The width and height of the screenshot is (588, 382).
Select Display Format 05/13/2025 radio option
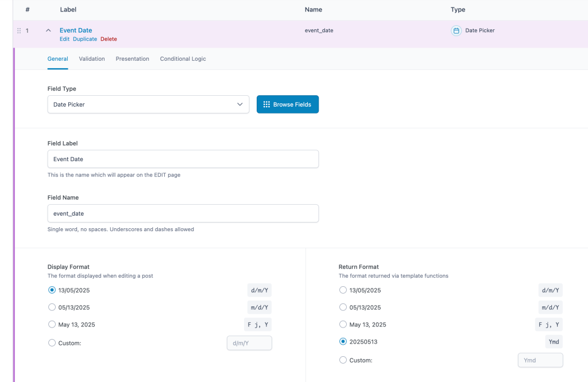(x=52, y=307)
